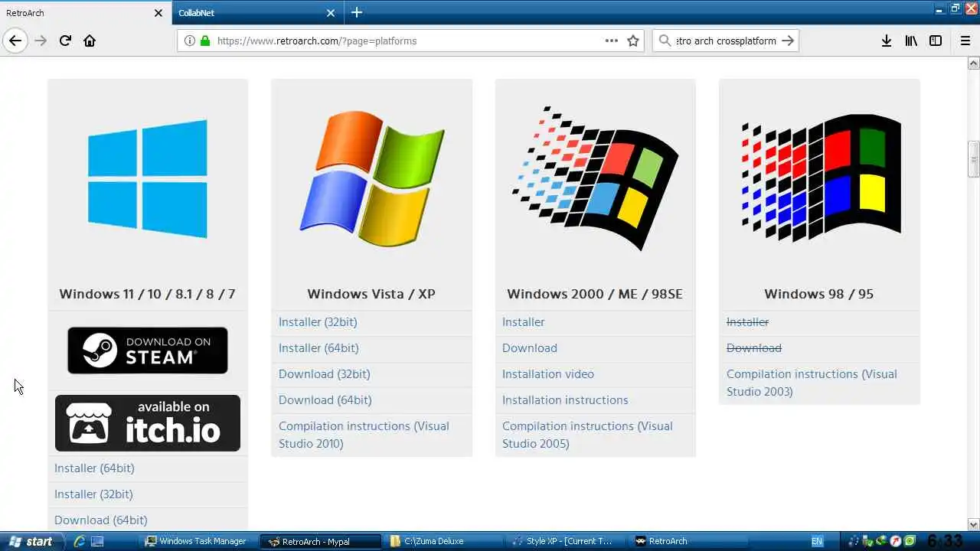Viewport: 980px width, 551px height.
Task: Toggle the sidebar view
Action: [x=936, y=41]
